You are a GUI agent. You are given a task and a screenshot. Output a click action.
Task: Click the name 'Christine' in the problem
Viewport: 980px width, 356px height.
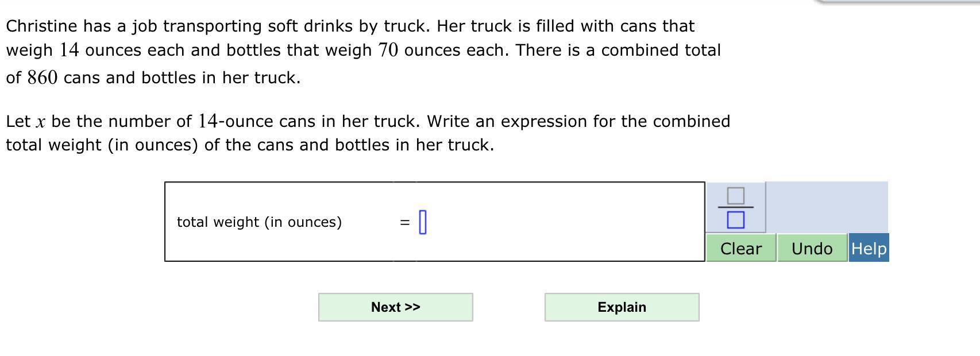(x=41, y=26)
